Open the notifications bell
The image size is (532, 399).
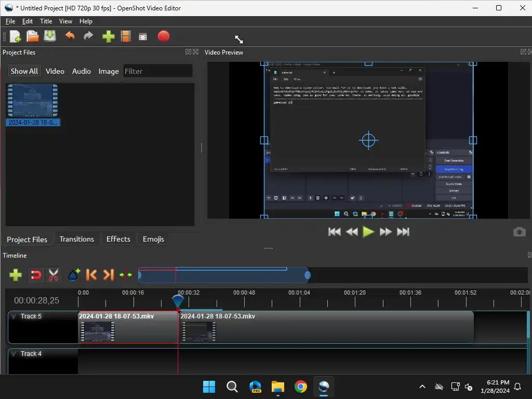coord(518,387)
